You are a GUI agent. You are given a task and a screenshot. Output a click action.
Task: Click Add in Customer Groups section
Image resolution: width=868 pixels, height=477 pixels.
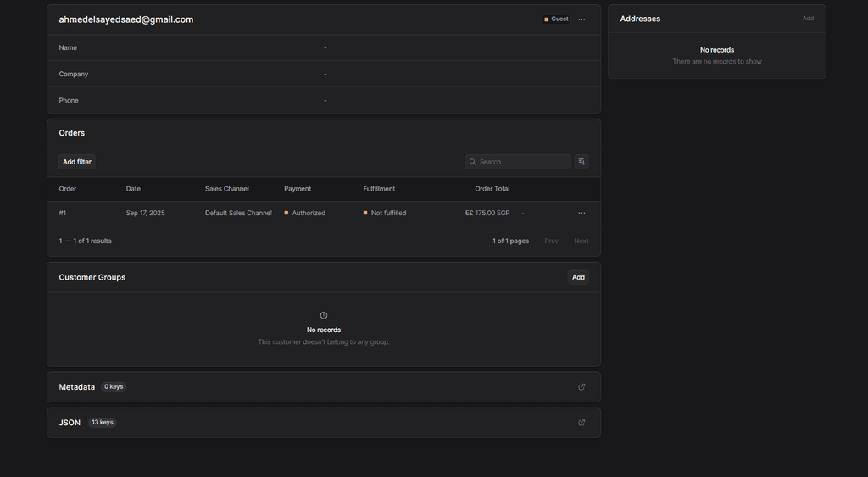click(x=578, y=277)
